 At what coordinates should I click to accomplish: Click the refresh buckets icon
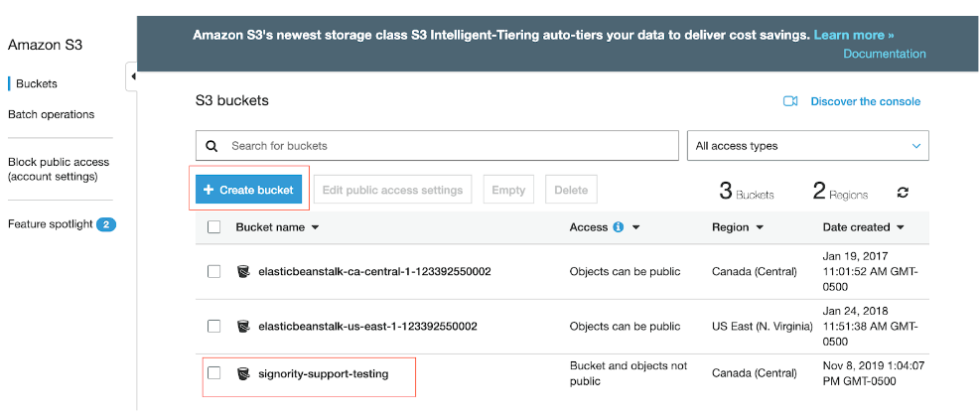point(903,192)
